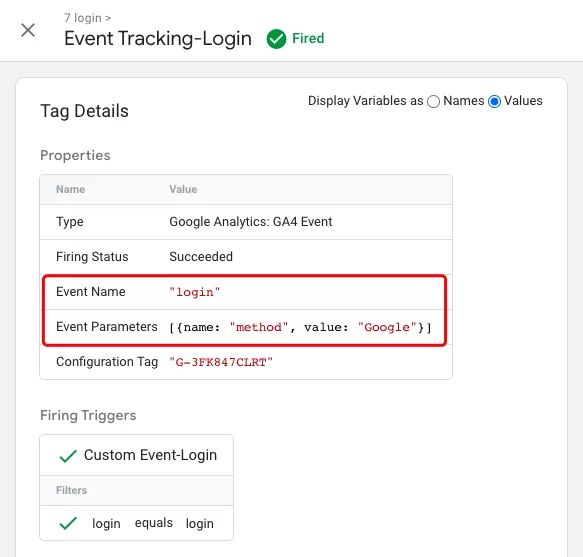Viewport: 583px width, 557px height.
Task: Open the '7 login >' breadcrumb
Action: [87, 18]
